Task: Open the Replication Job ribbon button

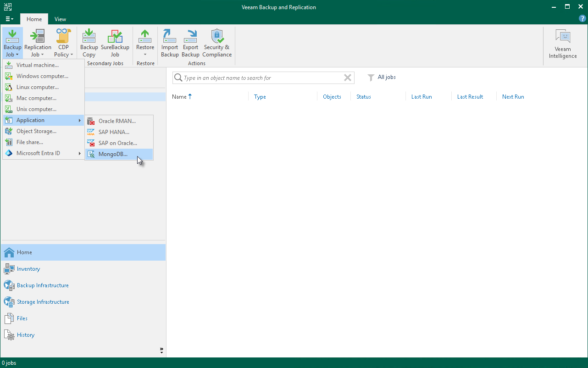Action: (x=38, y=43)
